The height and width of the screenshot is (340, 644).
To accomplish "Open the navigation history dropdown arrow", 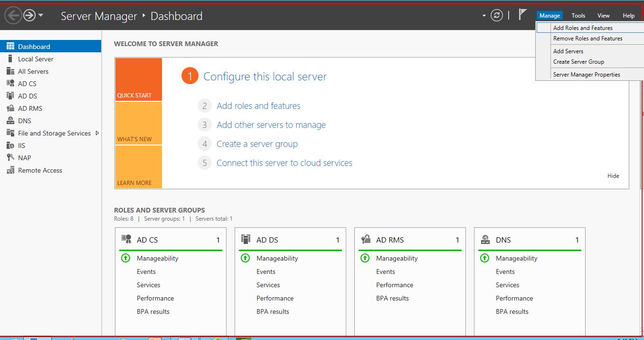I will [41, 15].
